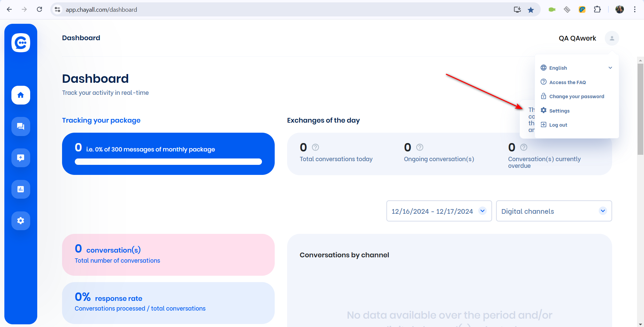The height and width of the screenshot is (327, 644).
Task: Click the Track your activity in real-time text
Action: pyautogui.click(x=105, y=93)
